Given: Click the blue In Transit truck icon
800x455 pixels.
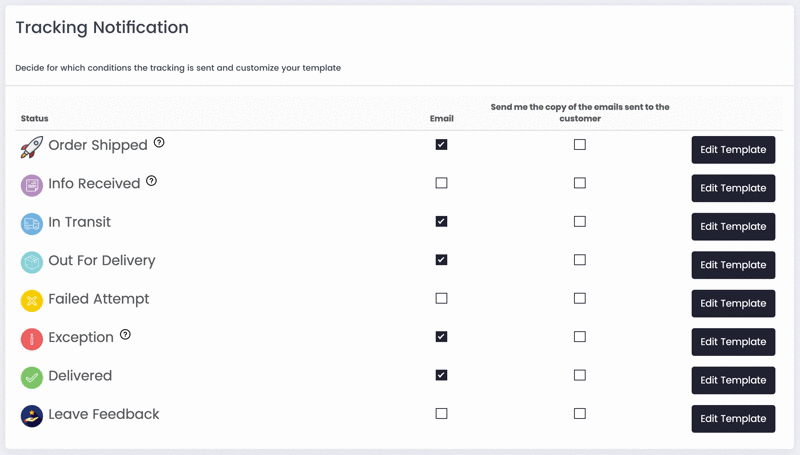Looking at the screenshot, I should (32, 224).
